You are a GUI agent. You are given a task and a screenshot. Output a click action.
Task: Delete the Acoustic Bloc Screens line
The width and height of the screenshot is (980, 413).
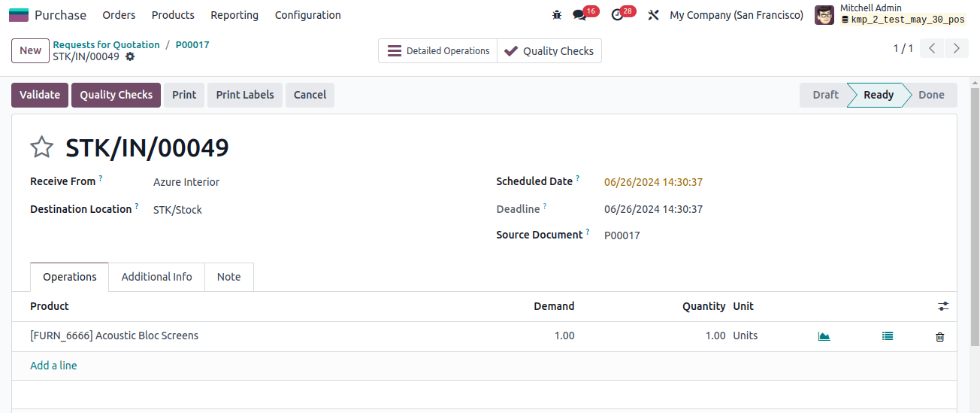tap(939, 337)
